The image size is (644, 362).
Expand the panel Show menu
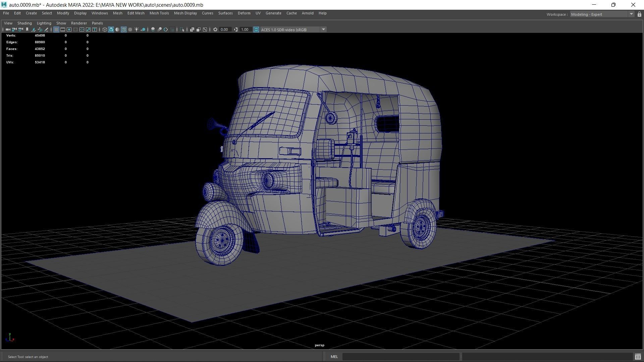pos(61,23)
